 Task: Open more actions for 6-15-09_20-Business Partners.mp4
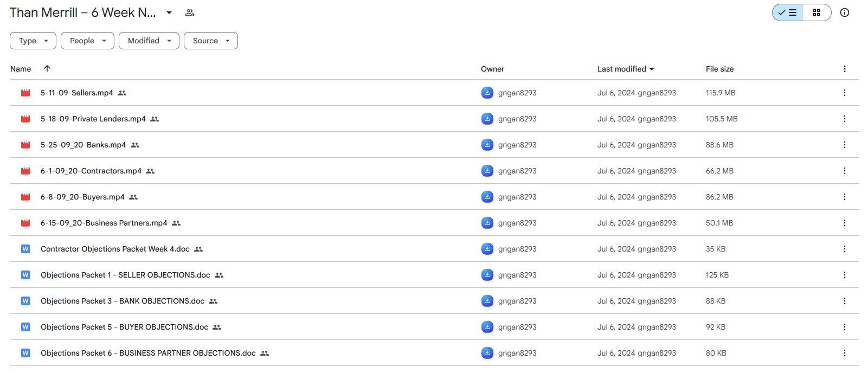click(x=844, y=223)
